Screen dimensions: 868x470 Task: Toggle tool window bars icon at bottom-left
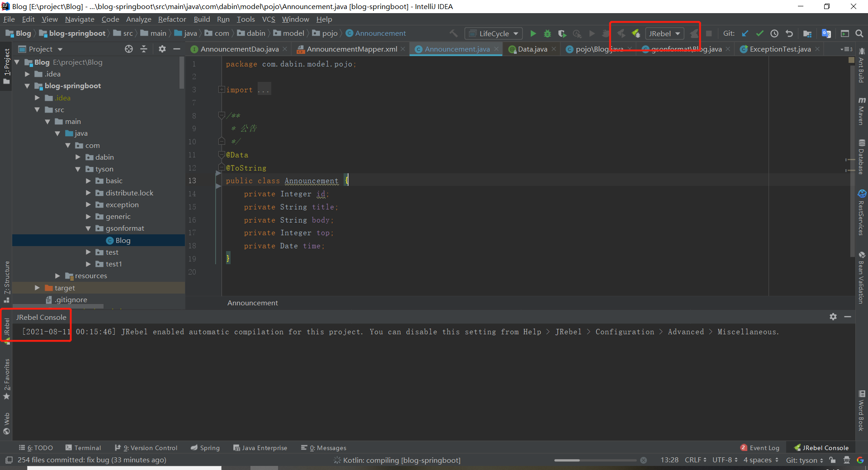pyautogui.click(x=9, y=460)
